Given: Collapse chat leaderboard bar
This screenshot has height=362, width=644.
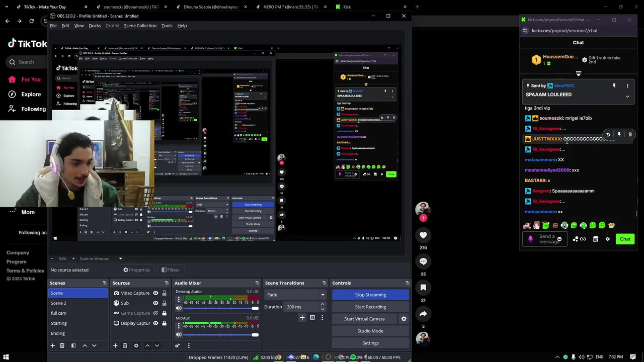Looking at the screenshot, I should [578, 74].
